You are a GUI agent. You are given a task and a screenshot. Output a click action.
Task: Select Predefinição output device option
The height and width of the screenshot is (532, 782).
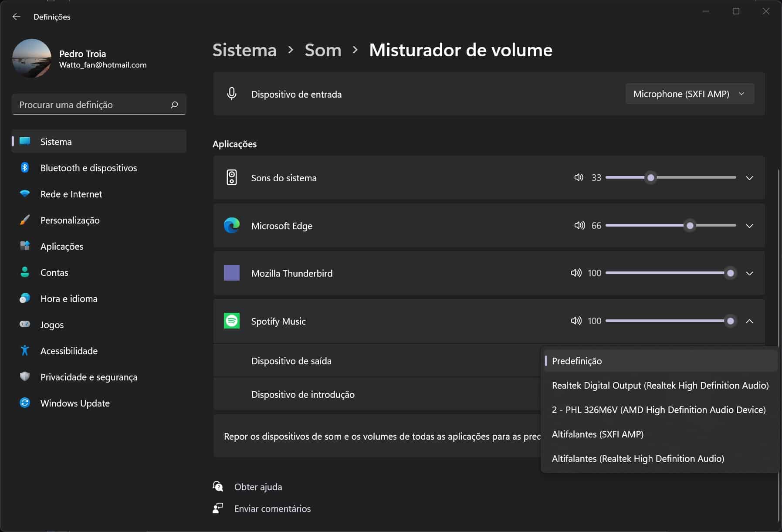[577, 361]
